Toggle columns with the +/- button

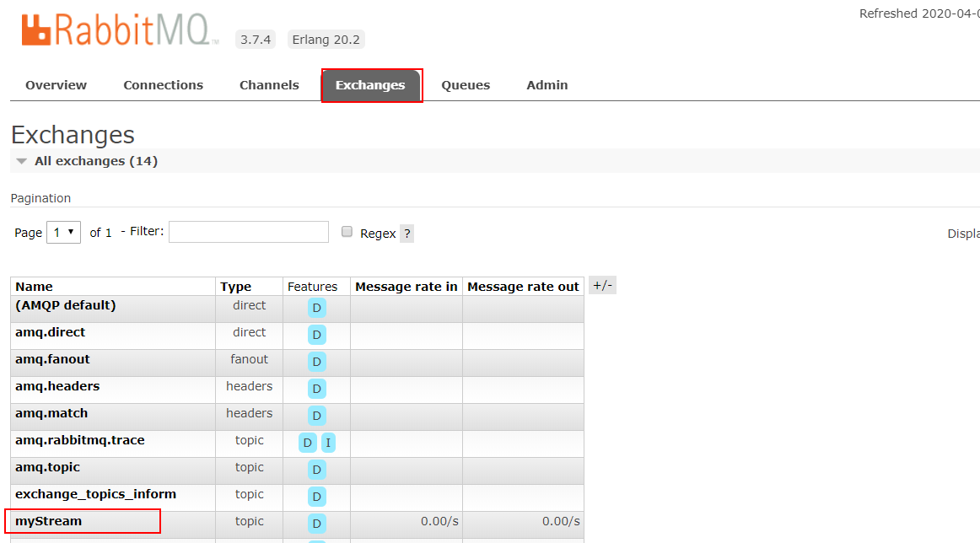(x=602, y=286)
